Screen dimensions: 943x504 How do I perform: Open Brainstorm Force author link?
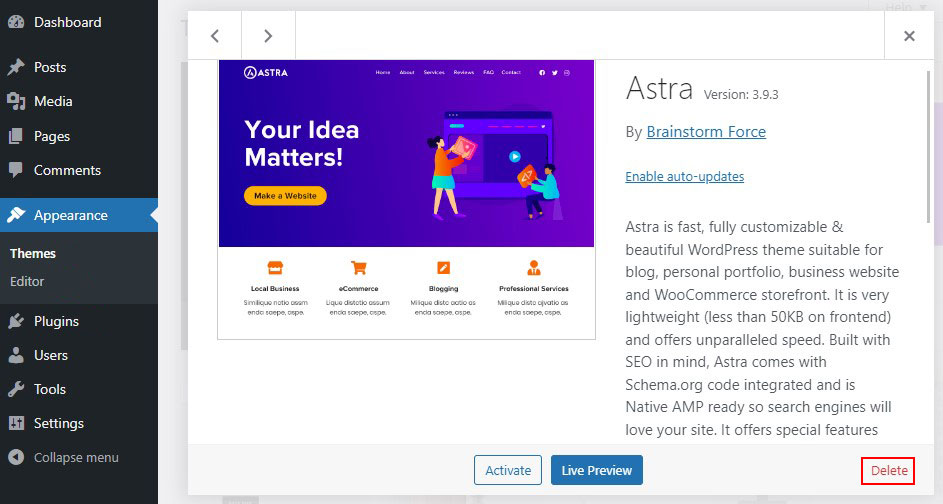click(706, 132)
